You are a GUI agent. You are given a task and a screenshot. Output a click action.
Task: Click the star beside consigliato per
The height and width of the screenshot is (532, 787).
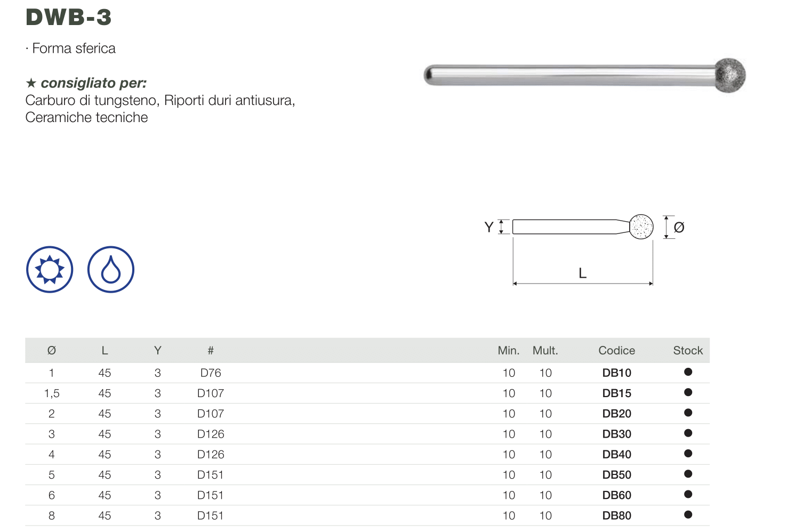point(31,83)
